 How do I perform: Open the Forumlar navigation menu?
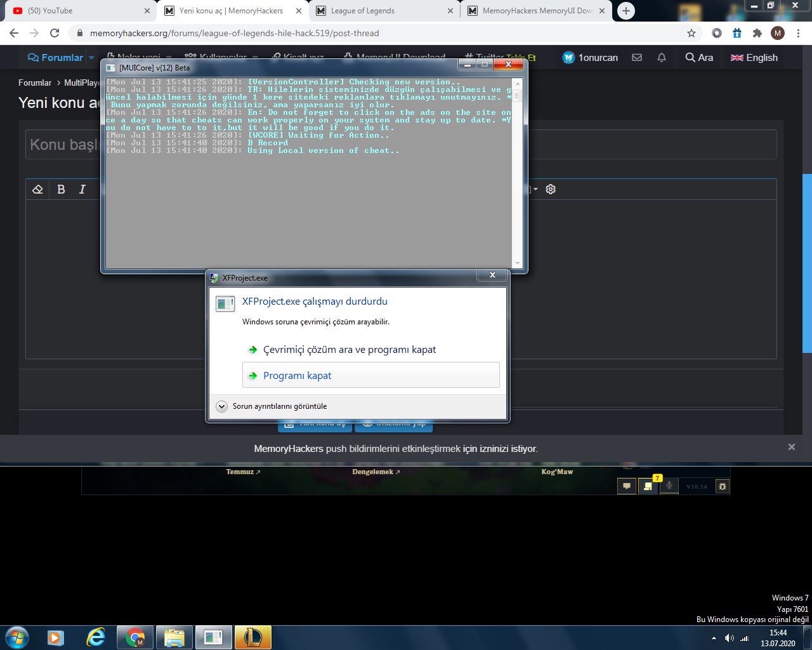click(x=56, y=58)
